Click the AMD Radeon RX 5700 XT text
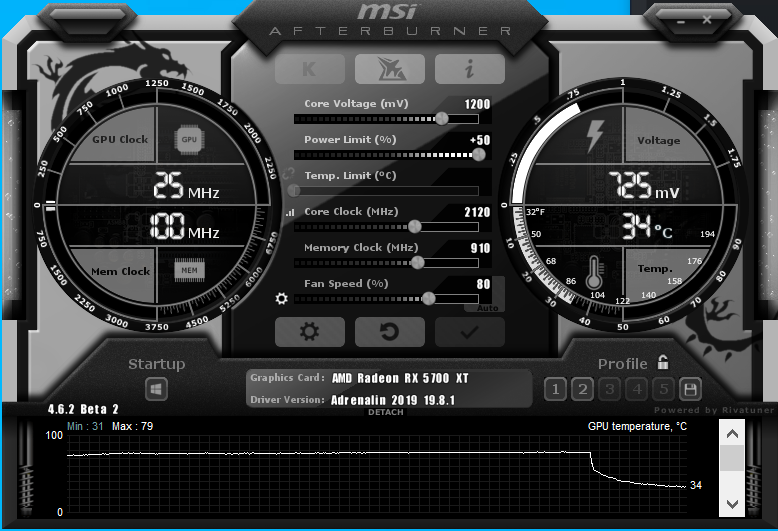The height and width of the screenshot is (531, 778). [x=400, y=378]
